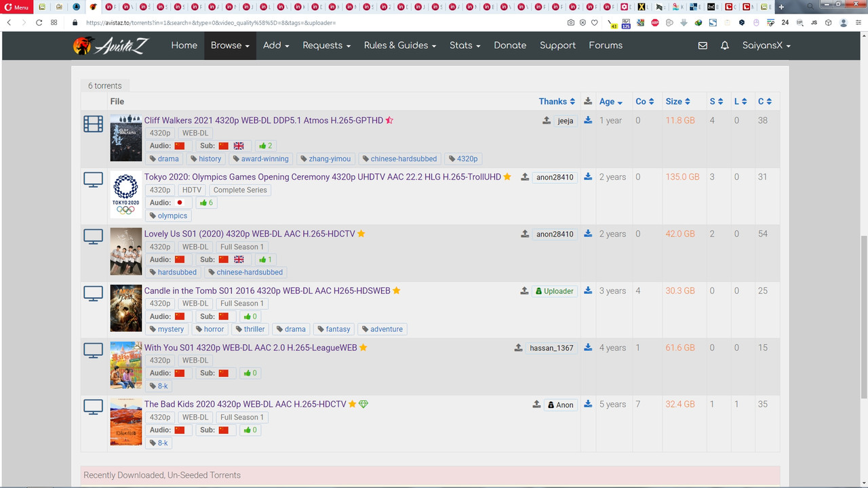Open the SaiyansX user dropdown
The image size is (868, 488).
[766, 45]
